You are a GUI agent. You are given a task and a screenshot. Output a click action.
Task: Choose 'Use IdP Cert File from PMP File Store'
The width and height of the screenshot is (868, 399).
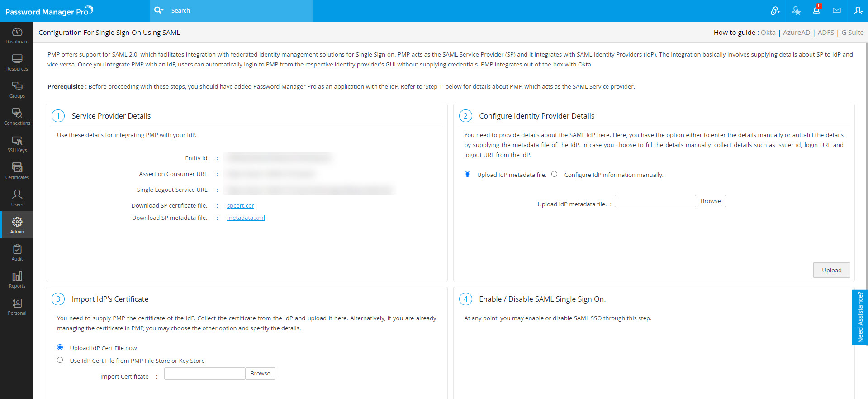(60, 360)
